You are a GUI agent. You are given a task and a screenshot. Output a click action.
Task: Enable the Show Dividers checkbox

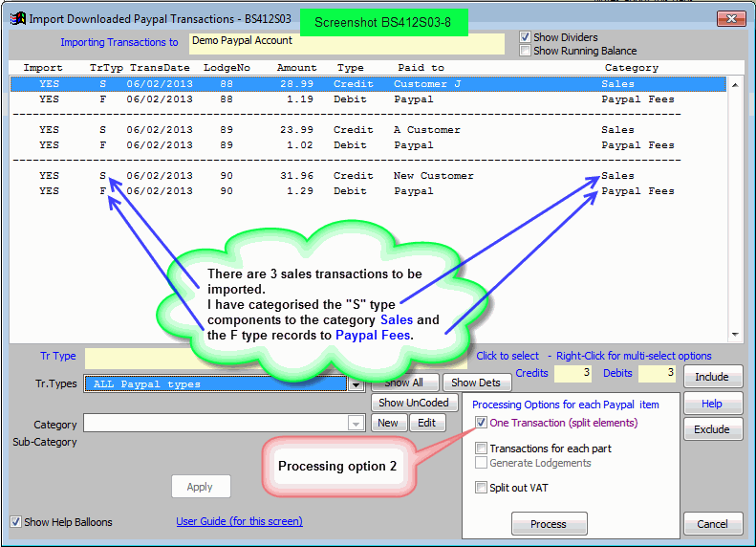coord(526,37)
